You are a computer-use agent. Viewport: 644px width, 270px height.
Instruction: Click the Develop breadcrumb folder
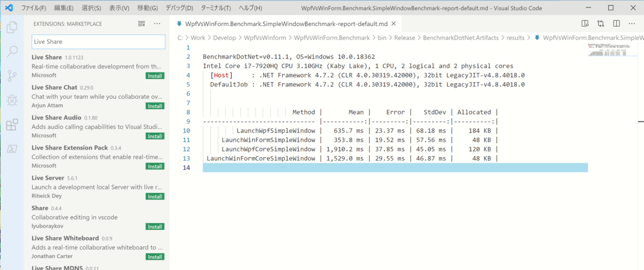click(x=224, y=38)
